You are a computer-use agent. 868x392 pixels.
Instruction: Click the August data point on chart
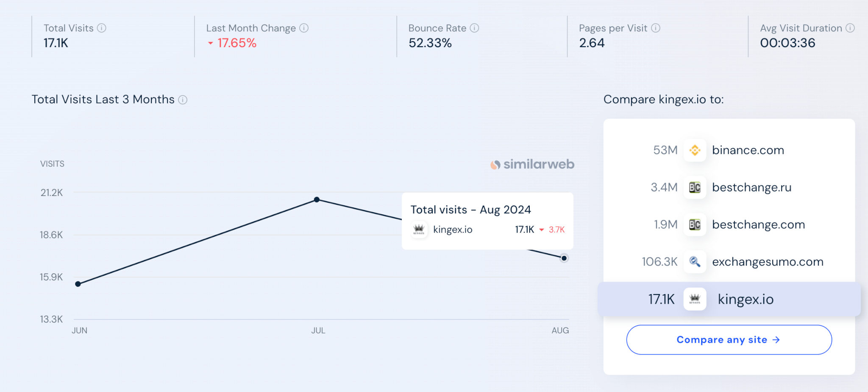[564, 258]
